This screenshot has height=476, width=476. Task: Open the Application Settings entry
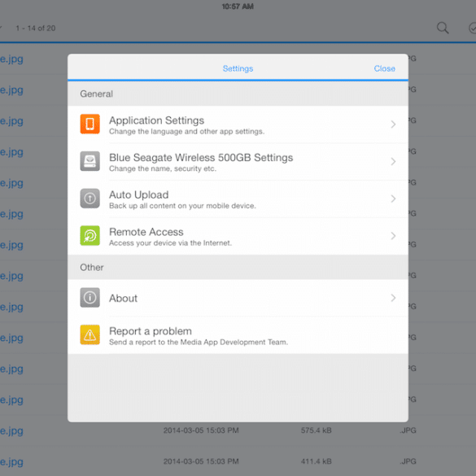[x=238, y=124]
